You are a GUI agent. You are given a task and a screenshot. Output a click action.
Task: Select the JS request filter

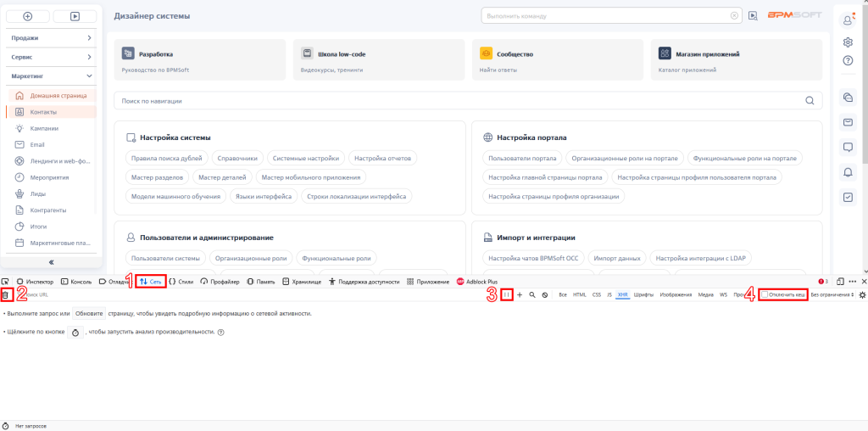pos(609,295)
